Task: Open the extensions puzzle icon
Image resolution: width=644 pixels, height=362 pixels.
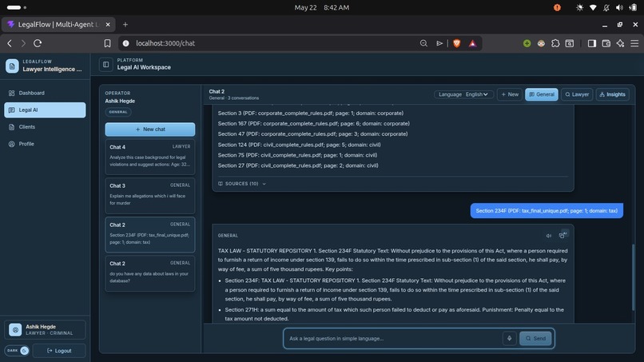Action: point(555,43)
